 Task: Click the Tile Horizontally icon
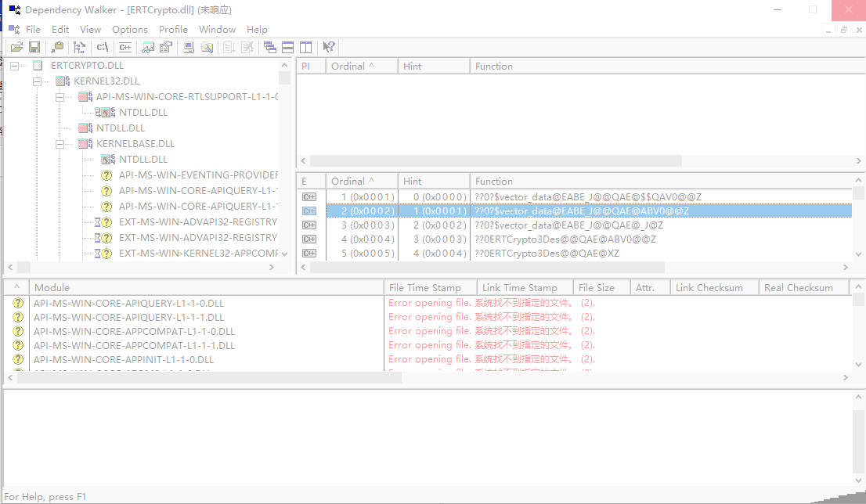tap(287, 48)
